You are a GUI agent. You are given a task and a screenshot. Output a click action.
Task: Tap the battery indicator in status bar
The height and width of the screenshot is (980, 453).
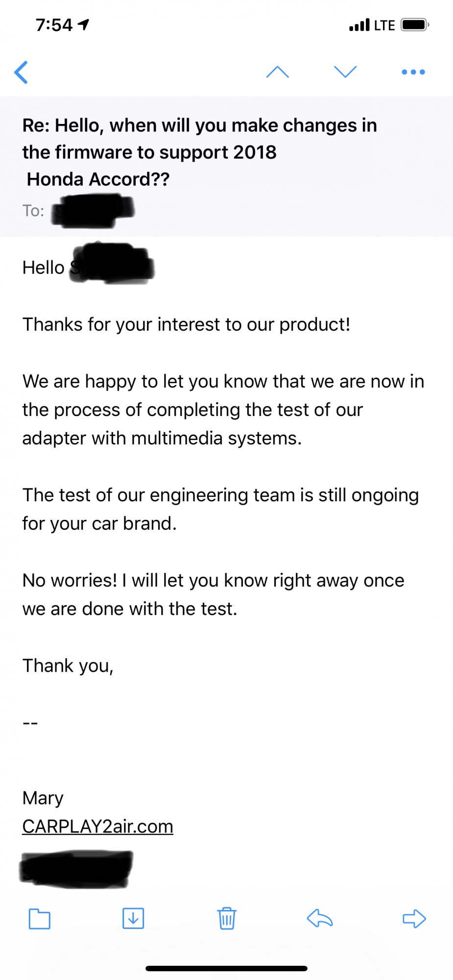(415, 24)
